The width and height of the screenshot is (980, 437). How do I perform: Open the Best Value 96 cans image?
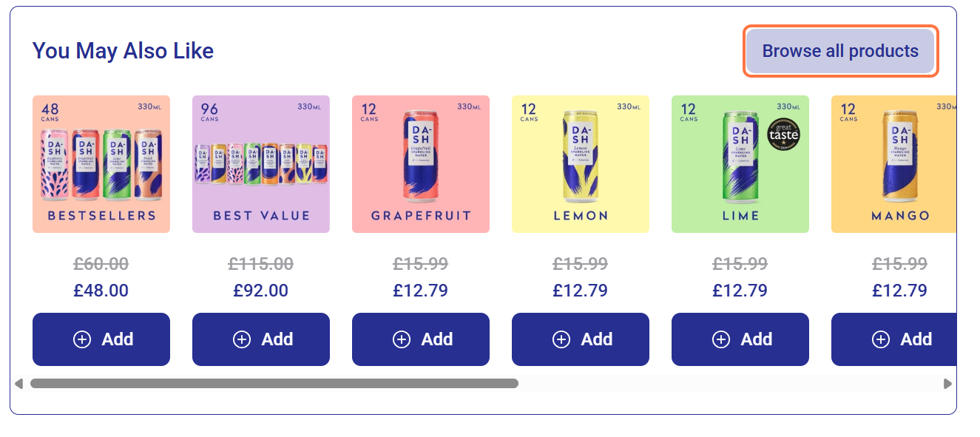261,164
